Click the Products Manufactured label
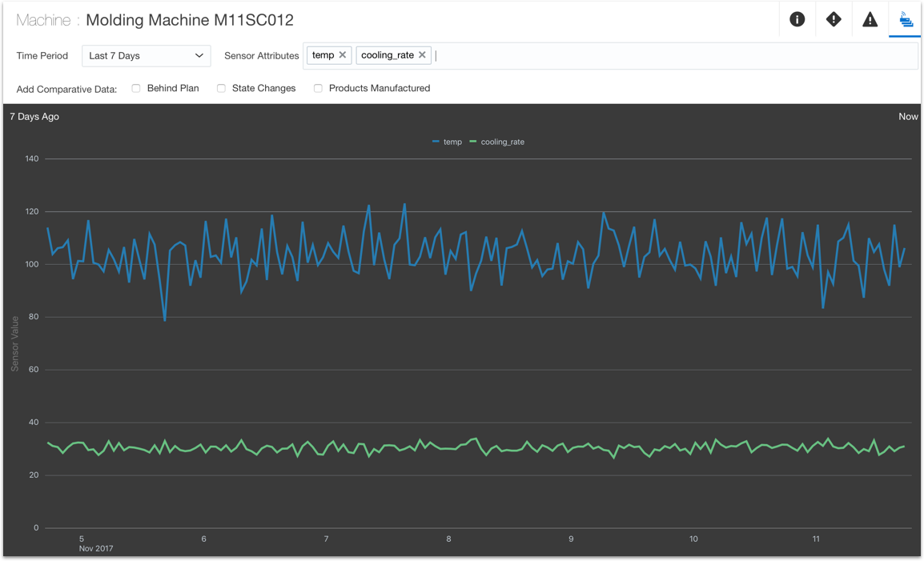924x561 pixels. click(x=380, y=88)
